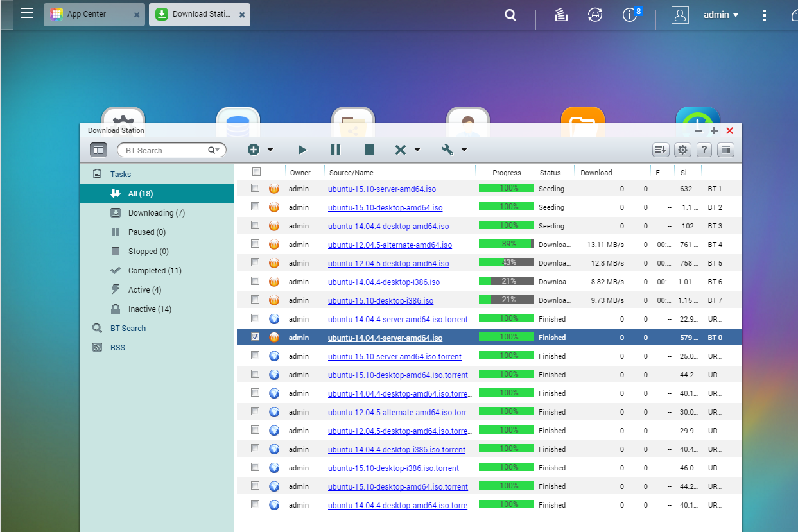Click in the BT Search input field
This screenshot has height=532, width=798.
(x=164, y=150)
